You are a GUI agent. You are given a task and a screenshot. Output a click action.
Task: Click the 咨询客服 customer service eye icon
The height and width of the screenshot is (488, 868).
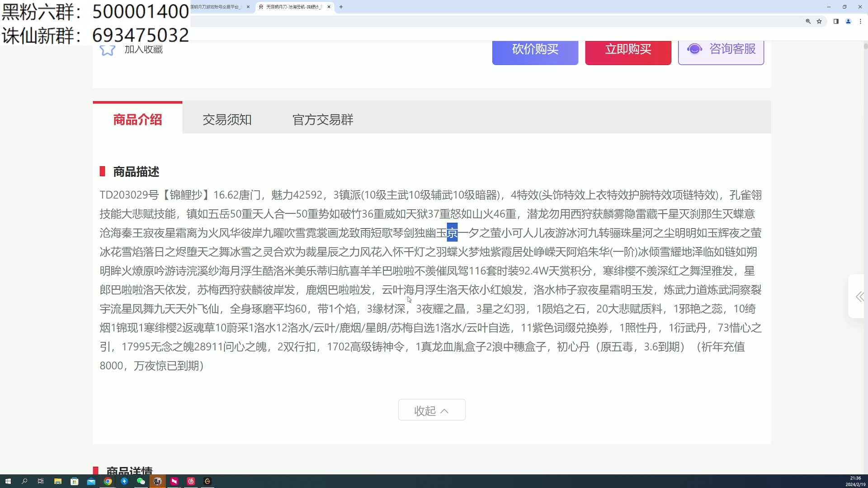[694, 49]
